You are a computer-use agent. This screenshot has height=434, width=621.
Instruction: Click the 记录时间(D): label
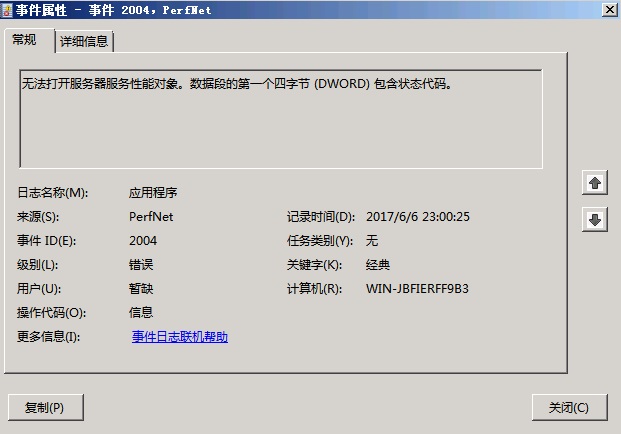(x=321, y=217)
